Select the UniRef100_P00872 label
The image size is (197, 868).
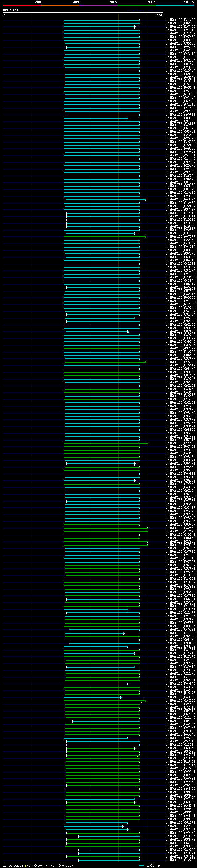point(180,287)
